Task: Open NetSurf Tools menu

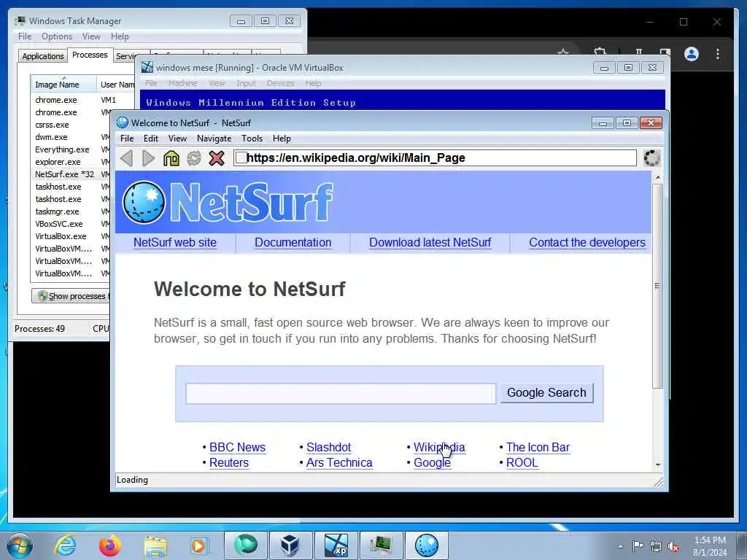Action: coord(252,138)
